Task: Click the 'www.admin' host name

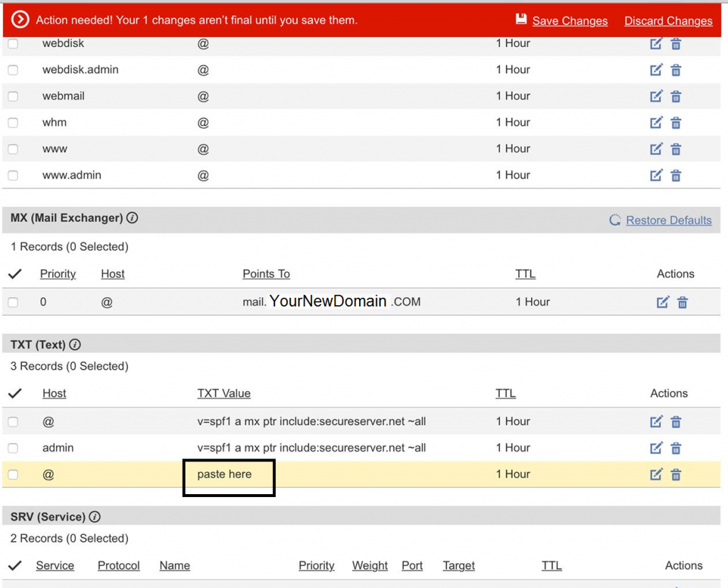Action: pyautogui.click(x=72, y=175)
